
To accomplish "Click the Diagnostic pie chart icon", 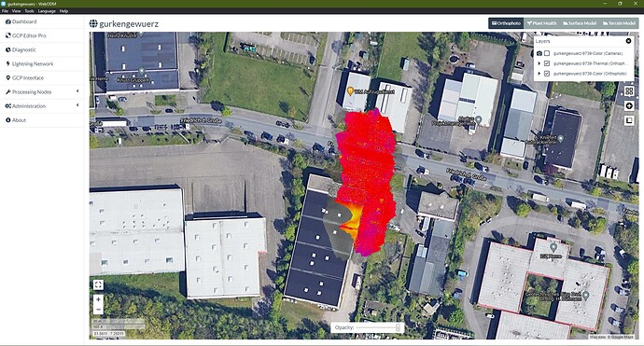I will coord(7,49).
